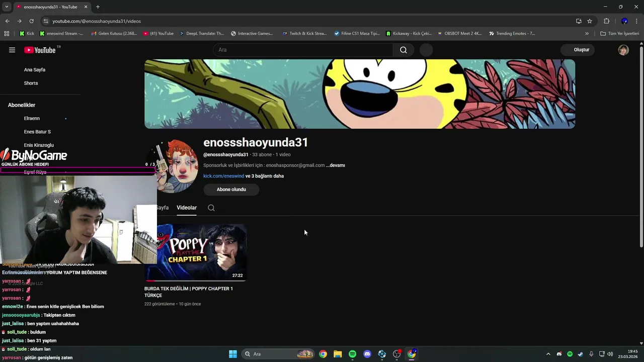Open the Chrome profile avatar
Viewport: 644px width, 362px height.
624,21
